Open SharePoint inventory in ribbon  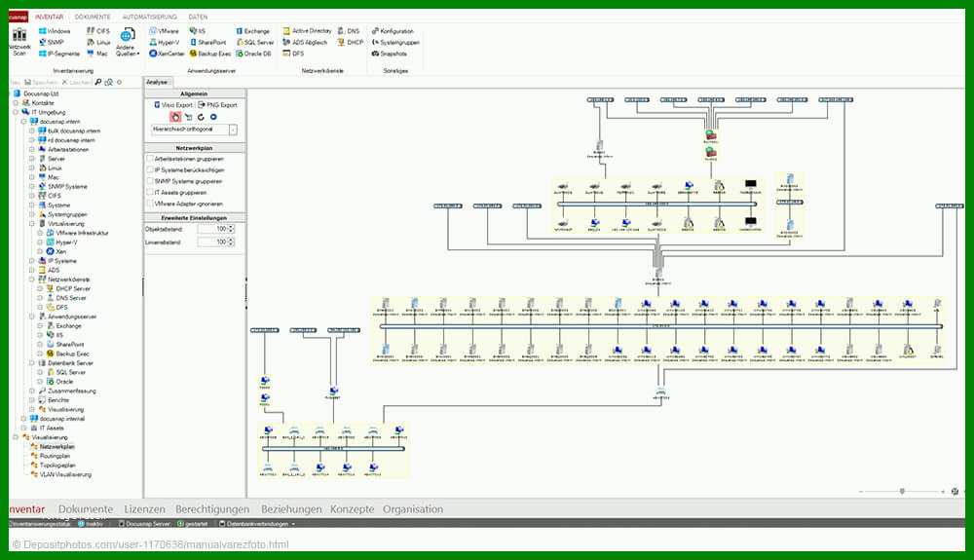tap(208, 42)
